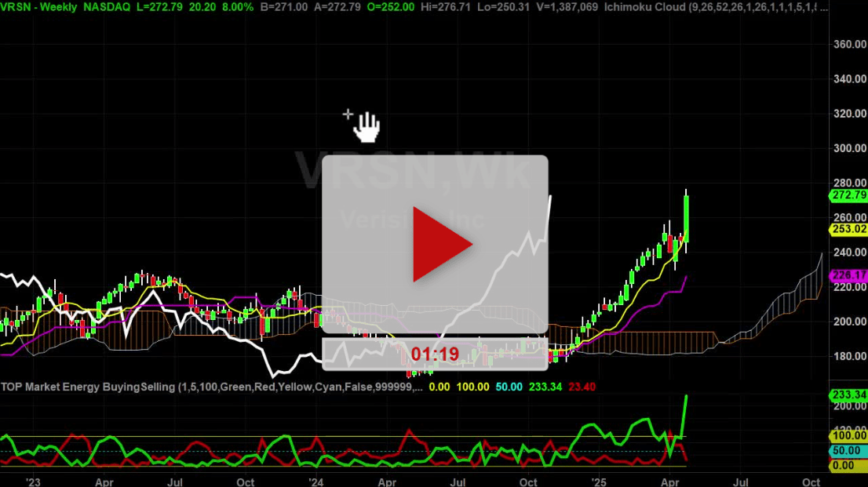Click the yellow 0.00 level axis tag
The height and width of the screenshot is (487, 868).
pos(848,465)
